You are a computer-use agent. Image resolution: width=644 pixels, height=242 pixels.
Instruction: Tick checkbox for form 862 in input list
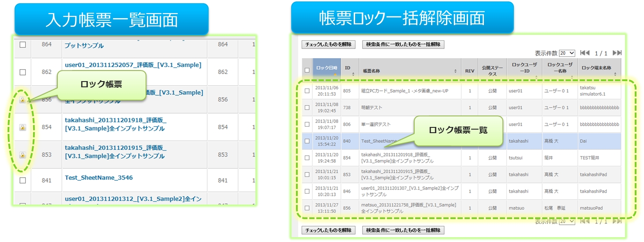pyautogui.click(x=22, y=72)
